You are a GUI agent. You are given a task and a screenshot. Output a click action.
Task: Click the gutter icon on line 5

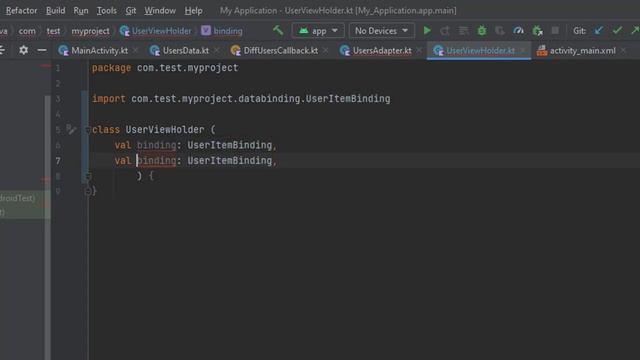tap(71, 129)
